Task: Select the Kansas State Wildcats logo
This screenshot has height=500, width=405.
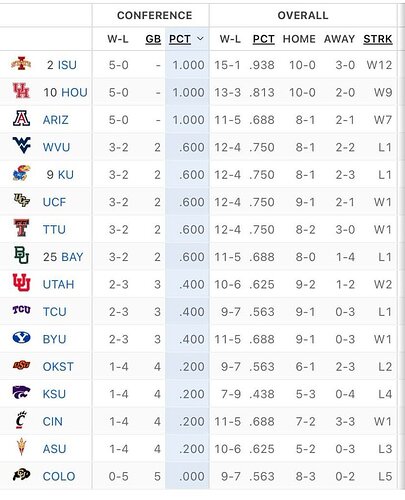Action: point(21,392)
